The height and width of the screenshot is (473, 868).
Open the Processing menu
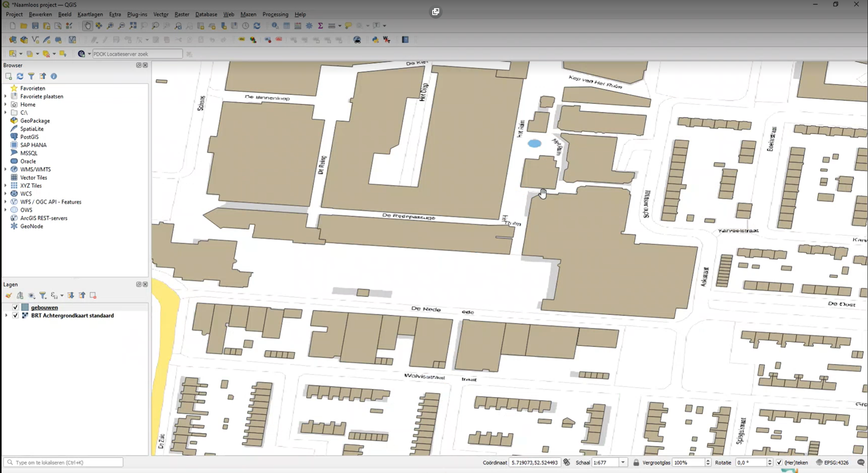tap(275, 14)
